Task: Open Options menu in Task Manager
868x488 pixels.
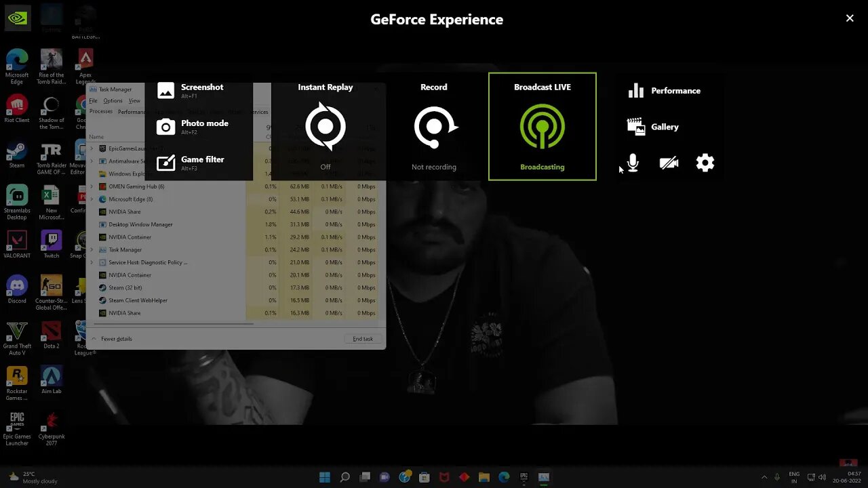Action: tap(113, 101)
